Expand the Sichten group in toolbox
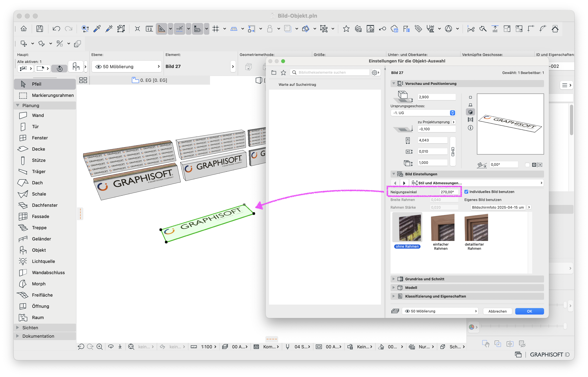This screenshot has width=588, height=377. pyautogui.click(x=18, y=328)
